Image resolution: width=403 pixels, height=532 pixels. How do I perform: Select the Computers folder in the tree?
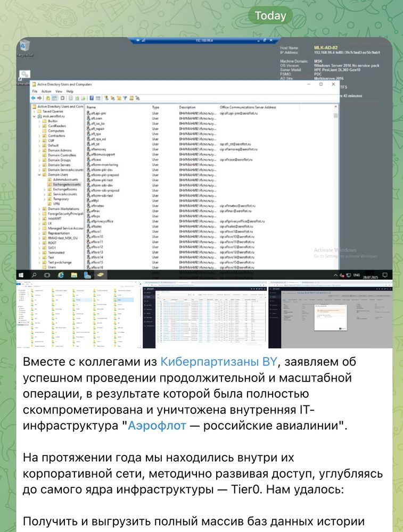(x=56, y=131)
